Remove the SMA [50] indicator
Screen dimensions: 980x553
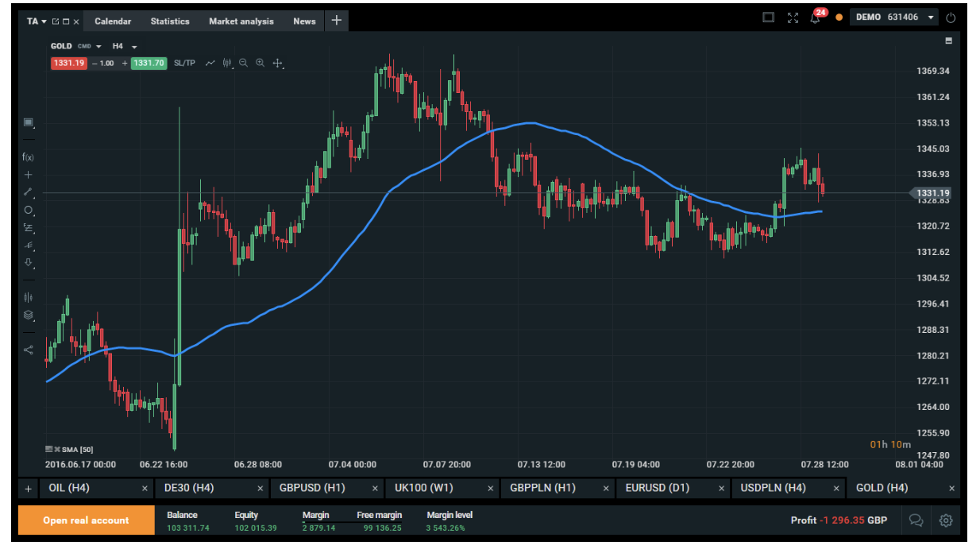[x=57, y=450]
